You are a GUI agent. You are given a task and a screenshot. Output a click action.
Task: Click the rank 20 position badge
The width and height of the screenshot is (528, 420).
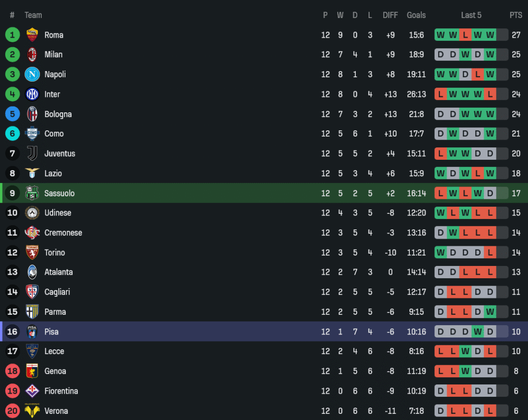(x=12, y=411)
